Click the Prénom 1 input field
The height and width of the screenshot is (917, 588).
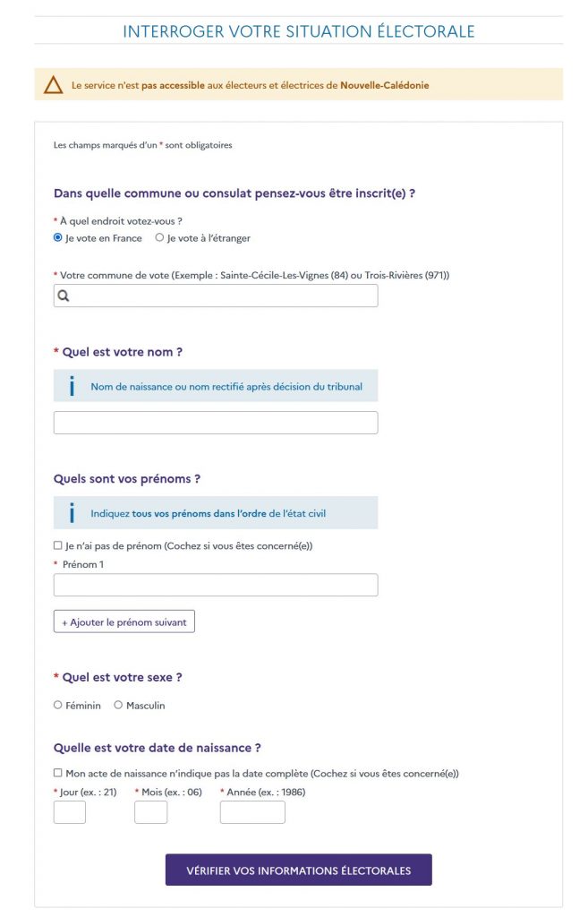point(216,585)
